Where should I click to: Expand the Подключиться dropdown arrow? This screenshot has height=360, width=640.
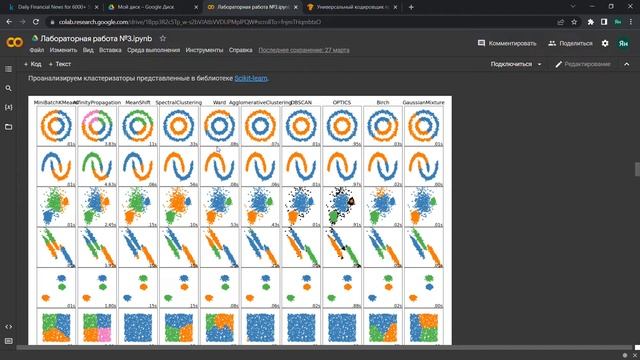click(x=540, y=64)
